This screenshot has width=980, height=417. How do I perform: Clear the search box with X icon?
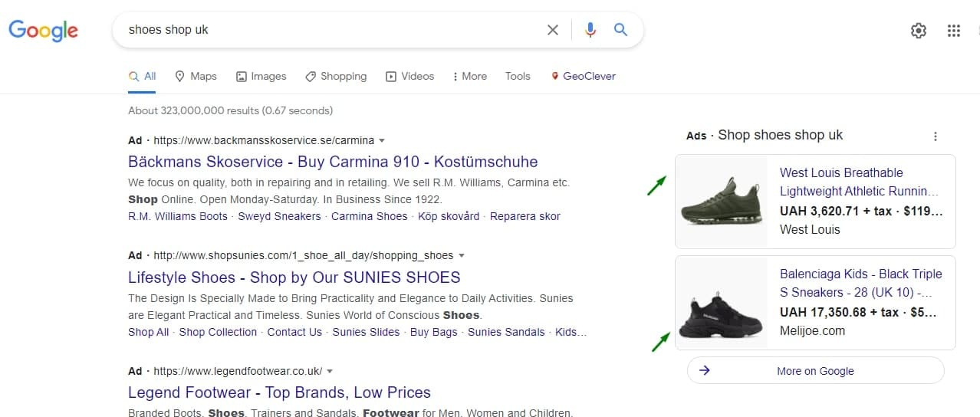[x=552, y=30]
